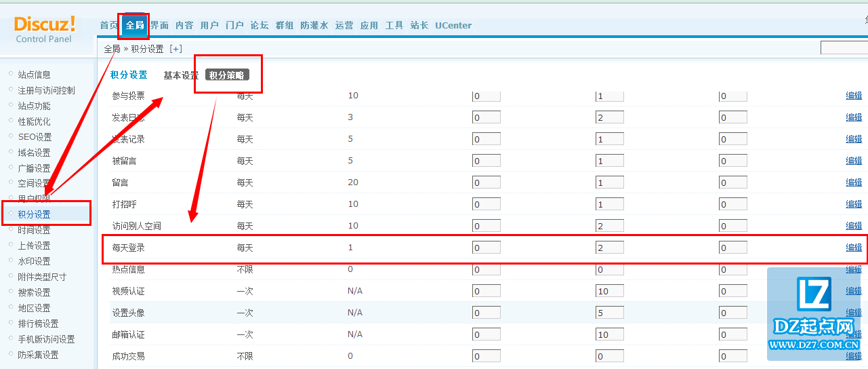Open 水印设置 in the sidebar

[34, 261]
